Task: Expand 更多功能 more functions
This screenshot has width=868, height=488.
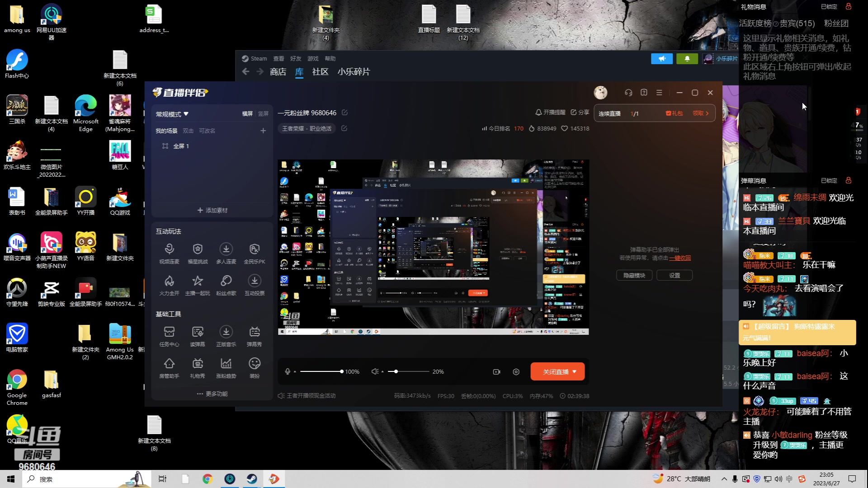Action: click(x=212, y=394)
